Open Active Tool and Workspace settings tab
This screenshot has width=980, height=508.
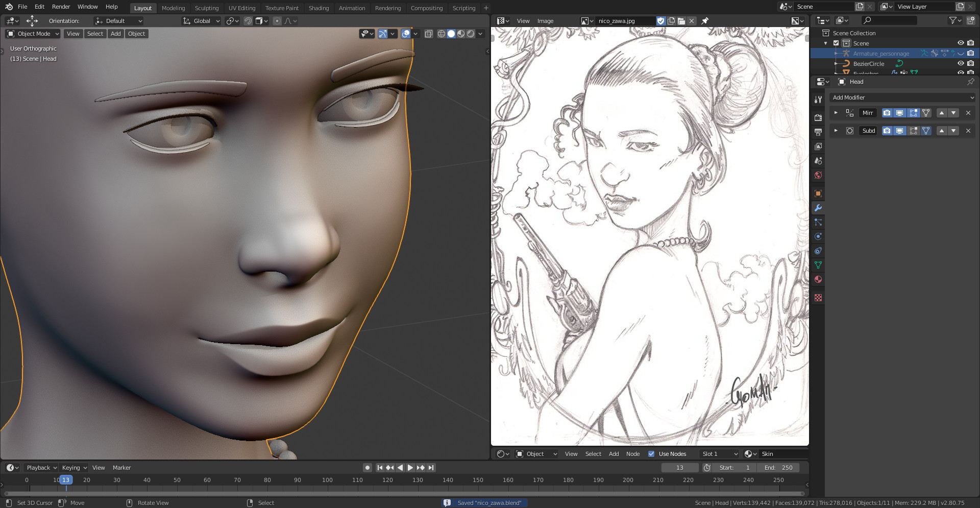click(818, 100)
